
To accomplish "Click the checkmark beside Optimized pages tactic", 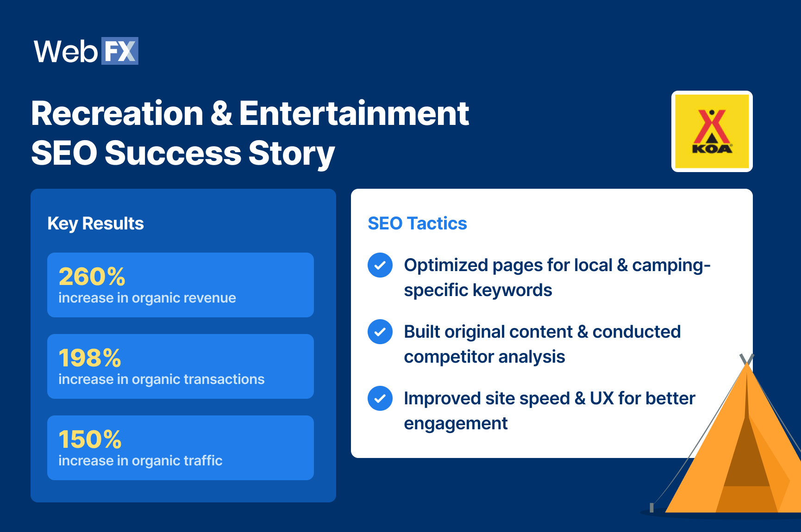I will pos(380,265).
